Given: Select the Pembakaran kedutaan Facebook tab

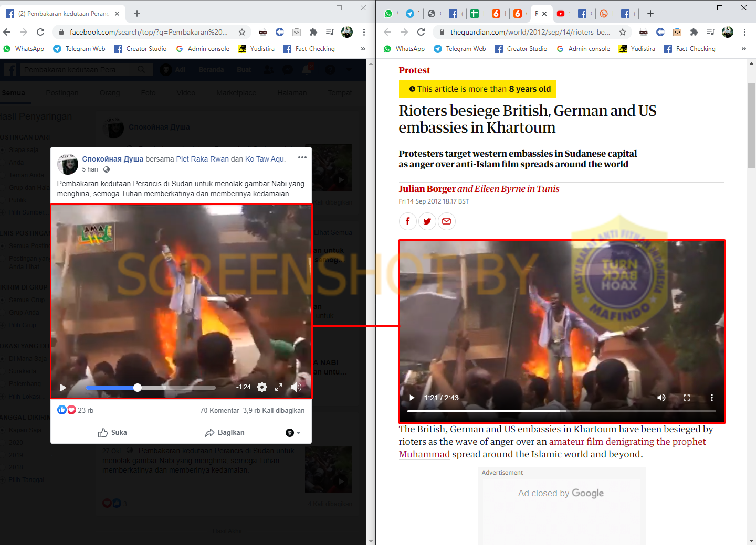Looking at the screenshot, I should (x=63, y=14).
